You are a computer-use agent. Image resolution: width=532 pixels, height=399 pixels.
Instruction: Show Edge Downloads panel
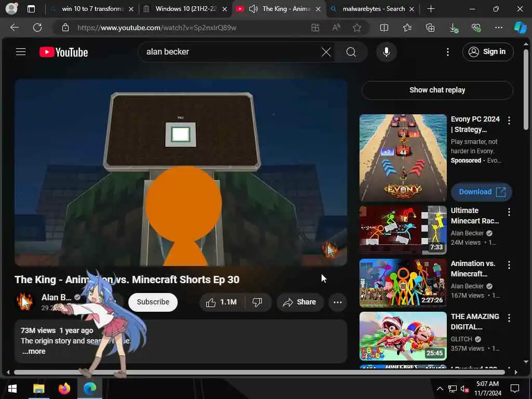pos(453,28)
